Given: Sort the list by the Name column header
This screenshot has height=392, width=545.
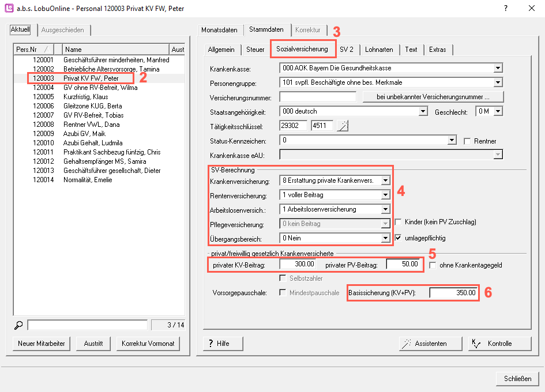Looking at the screenshot, I should tap(116, 50).
